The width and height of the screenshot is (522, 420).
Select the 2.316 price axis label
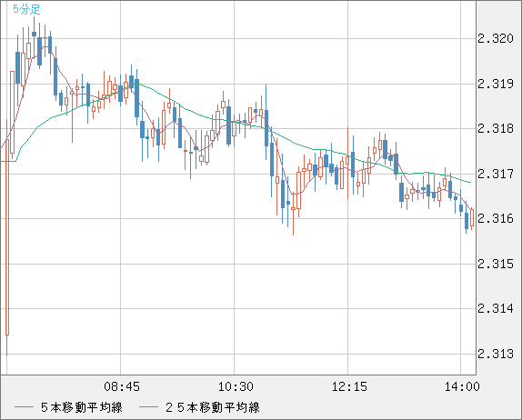(x=496, y=219)
